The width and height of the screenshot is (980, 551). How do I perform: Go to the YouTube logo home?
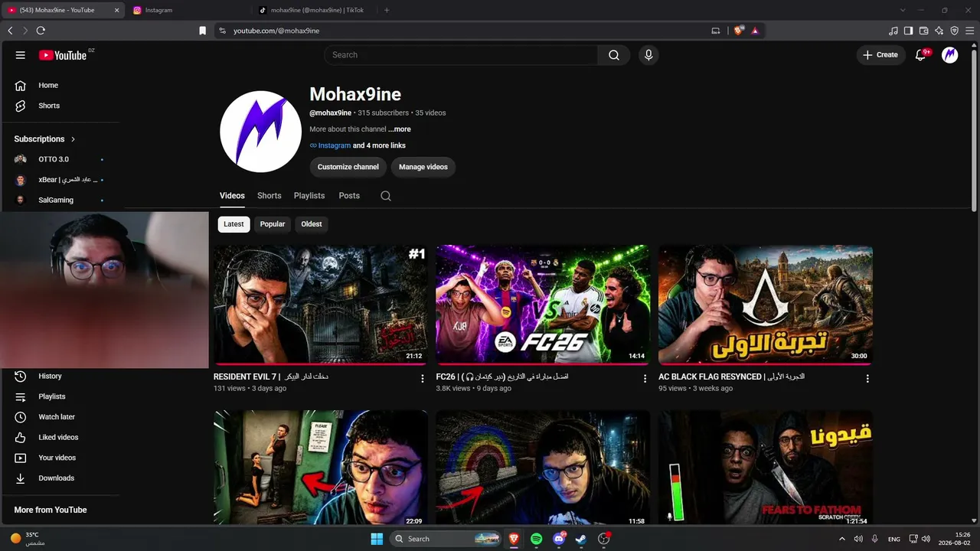(63, 55)
